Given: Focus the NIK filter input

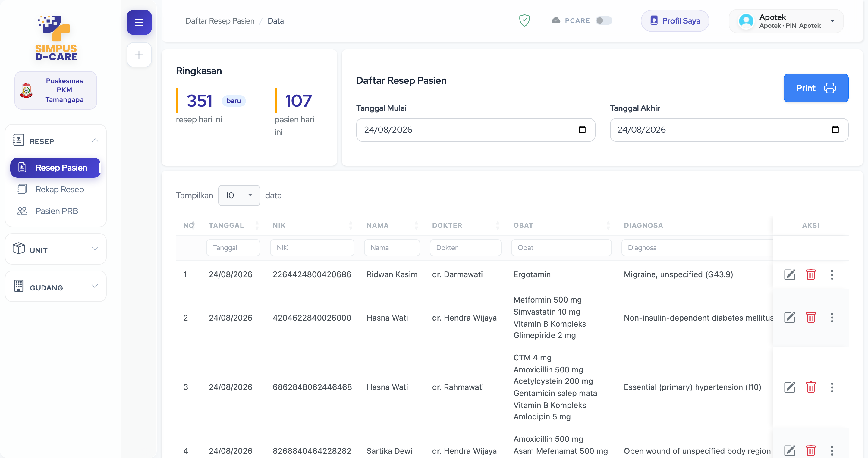Looking at the screenshot, I should pos(312,247).
